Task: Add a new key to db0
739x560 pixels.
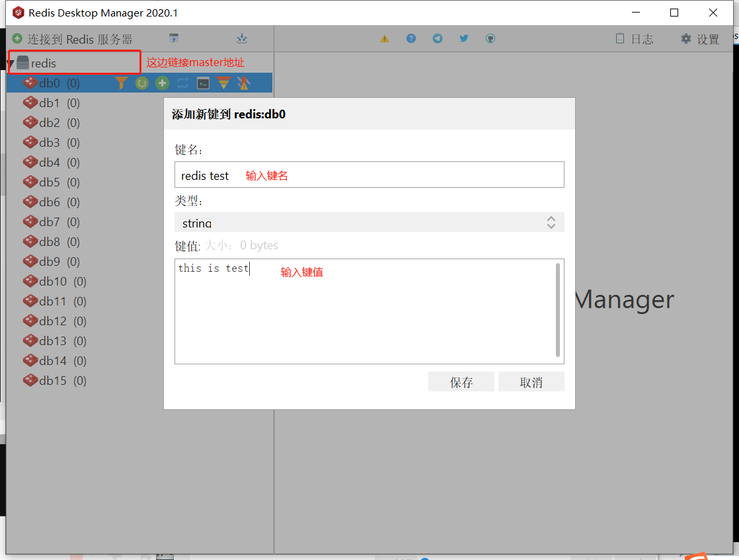Action: 162,83
